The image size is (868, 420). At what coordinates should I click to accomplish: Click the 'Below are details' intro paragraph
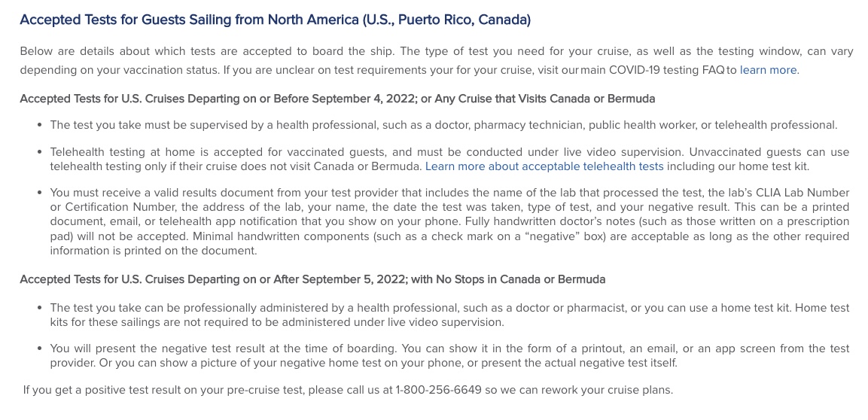click(x=436, y=61)
